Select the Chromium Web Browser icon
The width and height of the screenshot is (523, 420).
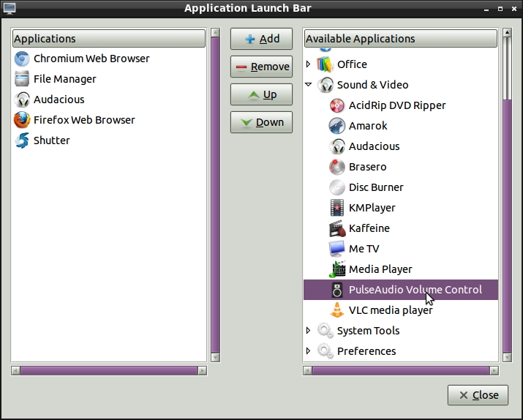click(x=22, y=59)
